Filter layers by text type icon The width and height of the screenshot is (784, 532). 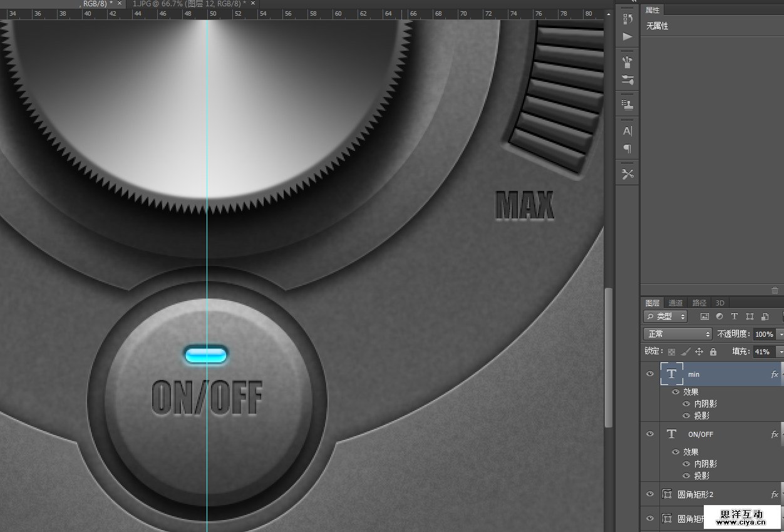tap(735, 317)
